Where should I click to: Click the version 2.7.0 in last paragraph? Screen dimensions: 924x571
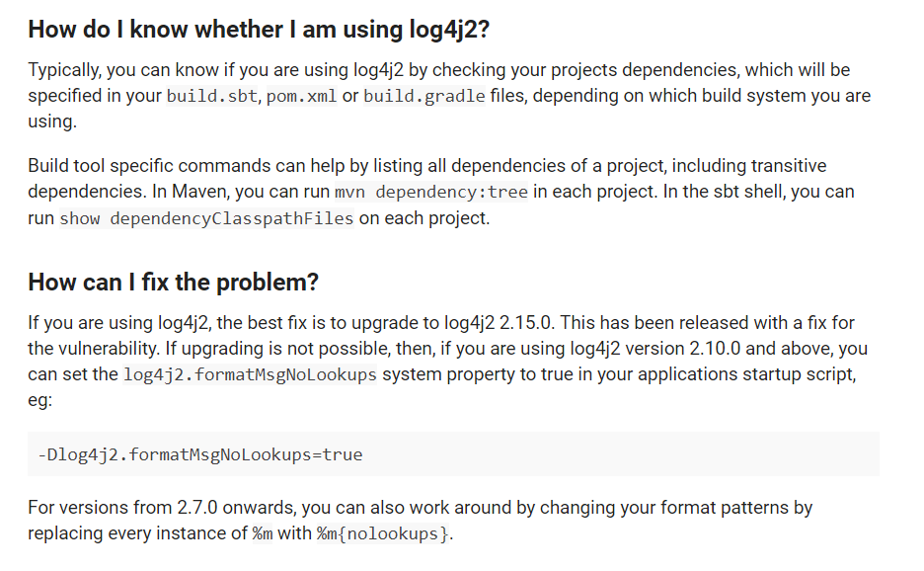(196, 508)
